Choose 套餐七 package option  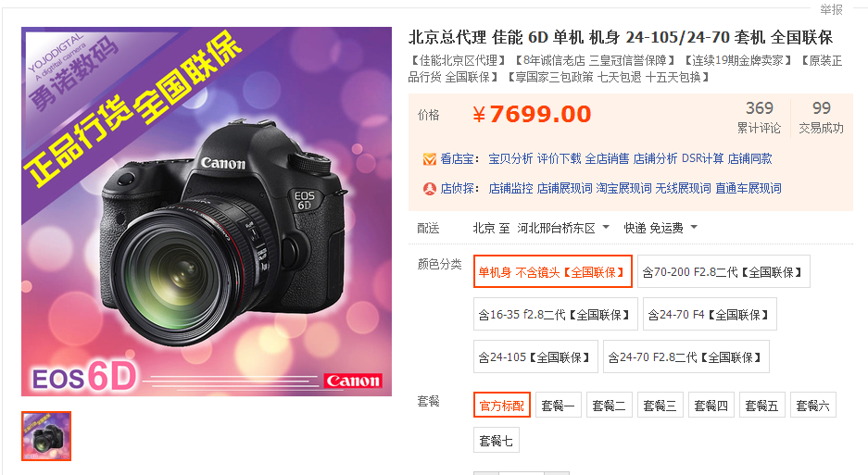coord(496,440)
